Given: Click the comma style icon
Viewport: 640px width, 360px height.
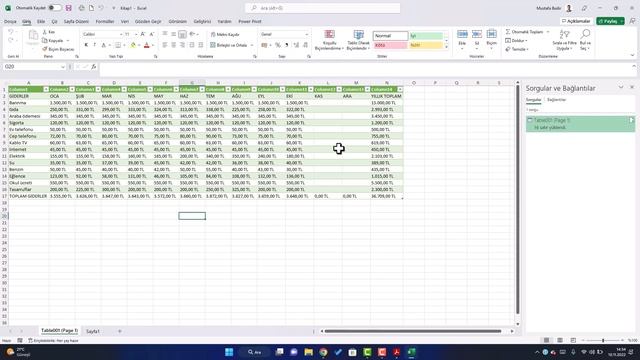Looking at the screenshot, I should pos(287,45).
